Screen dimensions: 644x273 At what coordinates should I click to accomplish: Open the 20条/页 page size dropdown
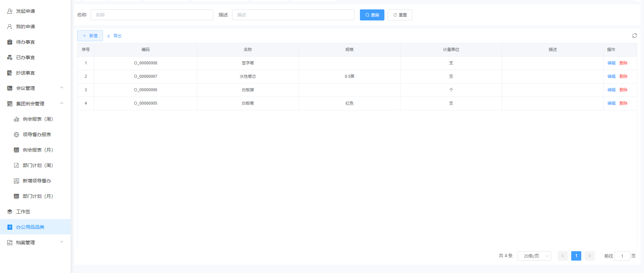pos(534,256)
